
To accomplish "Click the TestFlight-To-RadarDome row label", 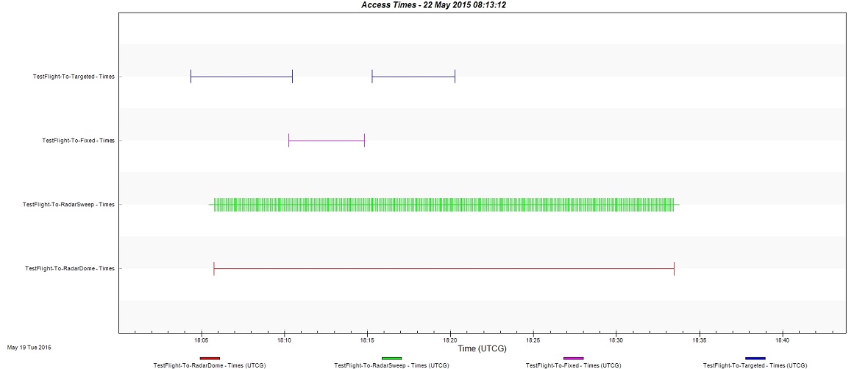I will click(69, 269).
